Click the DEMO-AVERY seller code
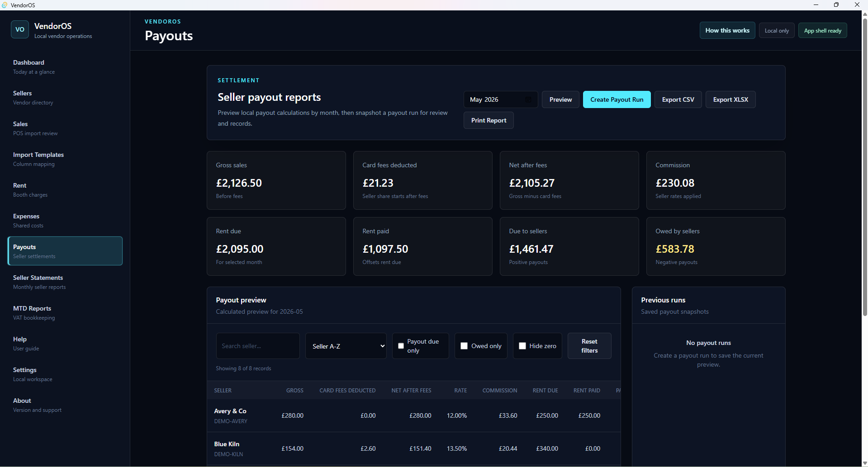 (231, 421)
